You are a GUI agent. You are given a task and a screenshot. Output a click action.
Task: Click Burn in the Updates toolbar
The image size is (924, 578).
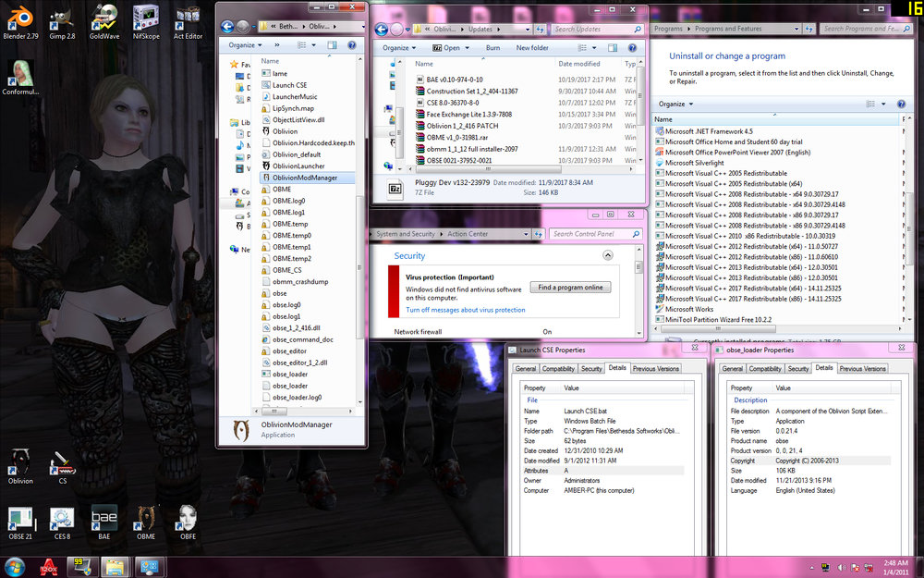point(493,48)
